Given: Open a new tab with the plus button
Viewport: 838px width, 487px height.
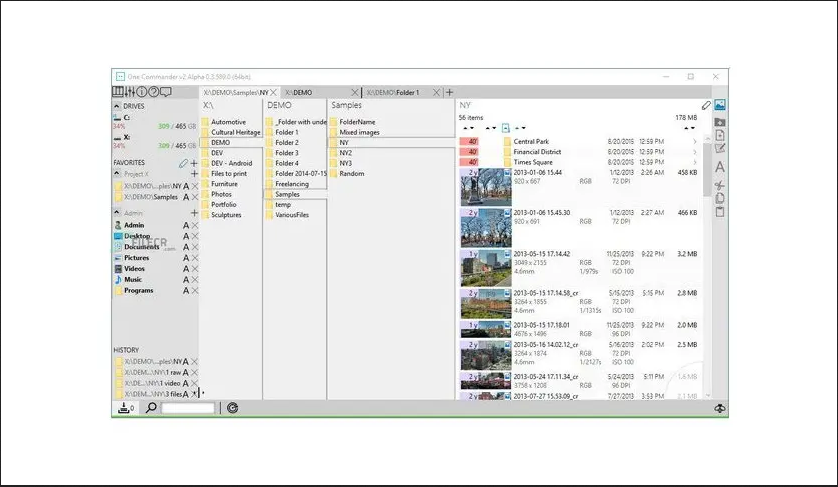Looking at the screenshot, I should coord(449,92).
